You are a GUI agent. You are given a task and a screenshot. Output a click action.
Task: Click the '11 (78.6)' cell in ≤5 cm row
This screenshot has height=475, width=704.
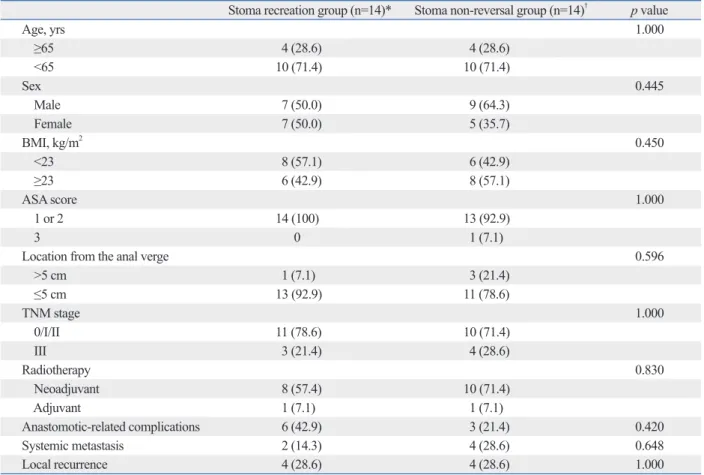tap(486, 295)
